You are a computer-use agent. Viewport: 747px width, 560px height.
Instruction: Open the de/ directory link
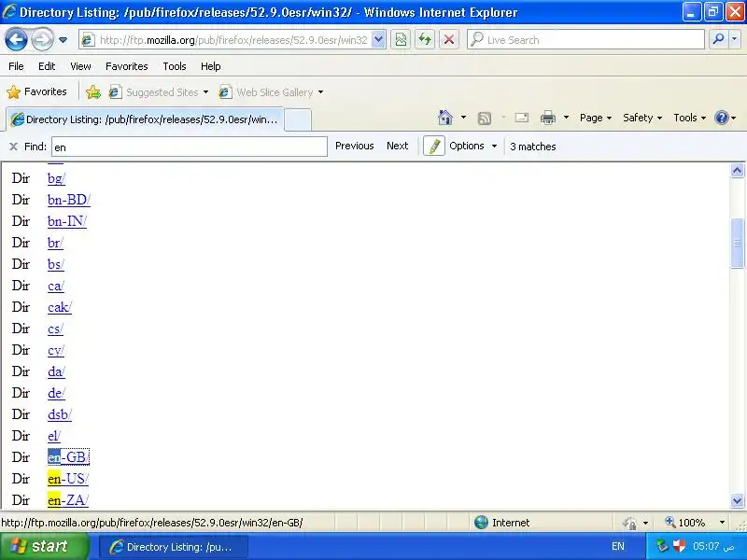click(56, 393)
